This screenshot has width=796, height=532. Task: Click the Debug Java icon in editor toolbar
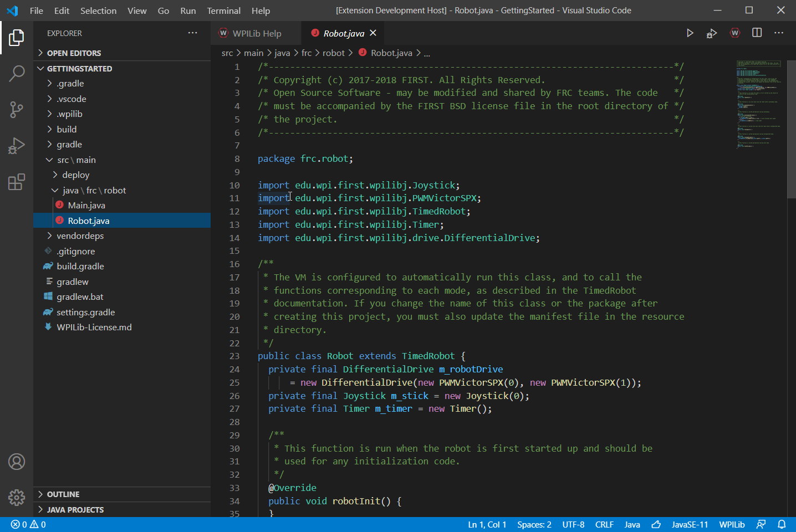coord(712,33)
